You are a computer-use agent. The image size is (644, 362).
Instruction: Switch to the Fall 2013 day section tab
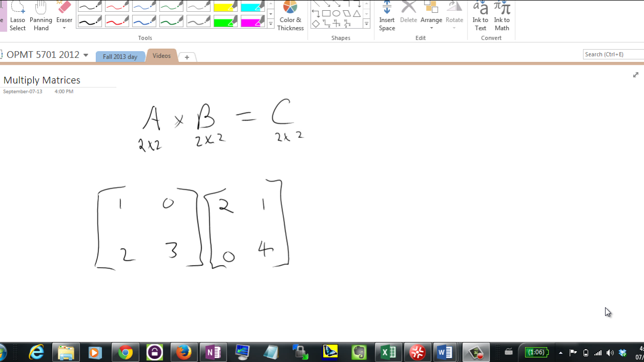click(120, 56)
